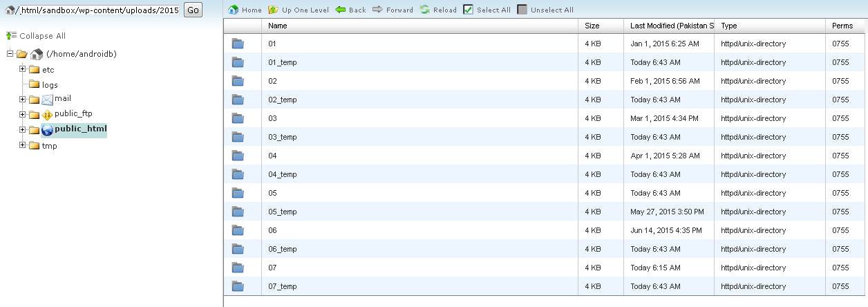Viewport: 868px width, 307px height.
Task: Click folder icon of row 01_temp
Action: (x=238, y=62)
